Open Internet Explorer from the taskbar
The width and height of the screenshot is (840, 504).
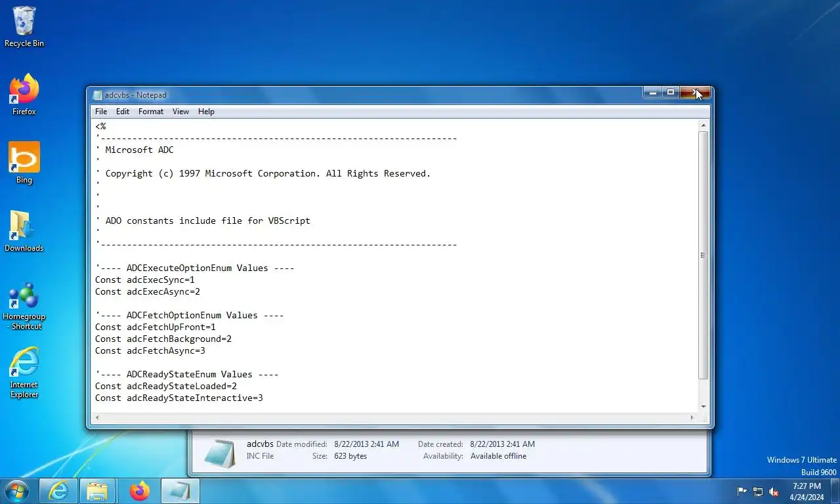point(58,491)
